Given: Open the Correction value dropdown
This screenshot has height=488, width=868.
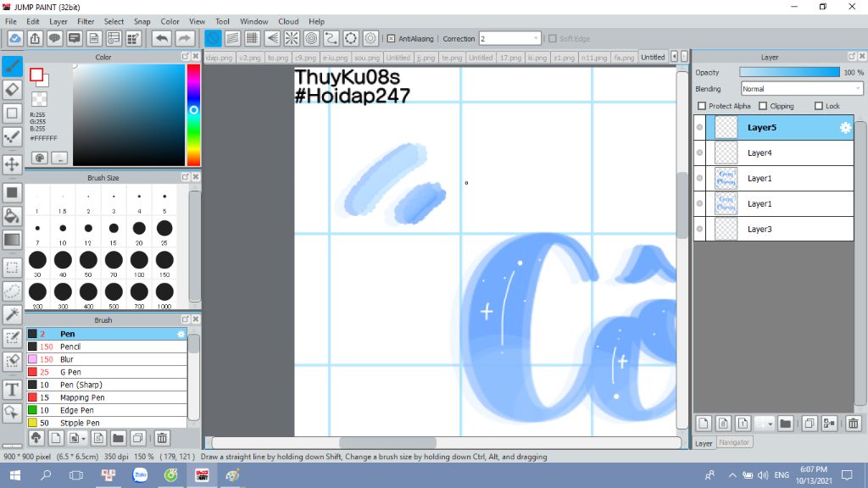Looking at the screenshot, I should click(509, 39).
